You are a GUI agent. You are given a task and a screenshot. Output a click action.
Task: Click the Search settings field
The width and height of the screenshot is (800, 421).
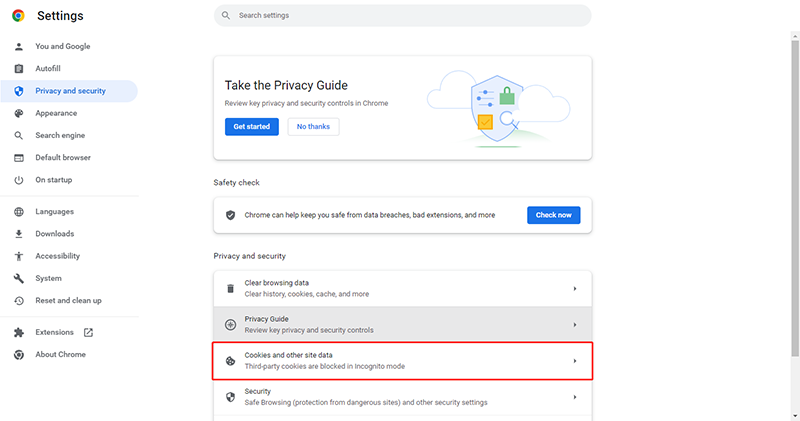pos(403,16)
